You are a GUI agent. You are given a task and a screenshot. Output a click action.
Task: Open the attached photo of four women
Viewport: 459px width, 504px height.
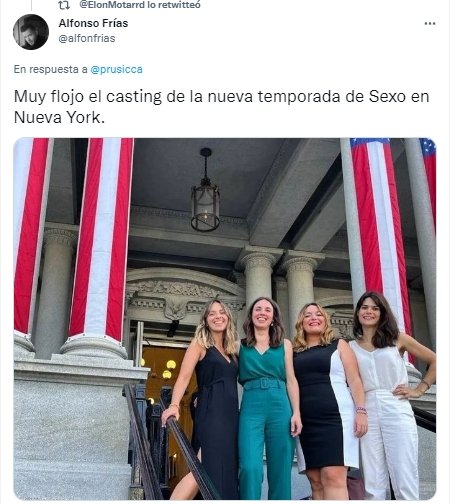pyautogui.click(x=225, y=319)
